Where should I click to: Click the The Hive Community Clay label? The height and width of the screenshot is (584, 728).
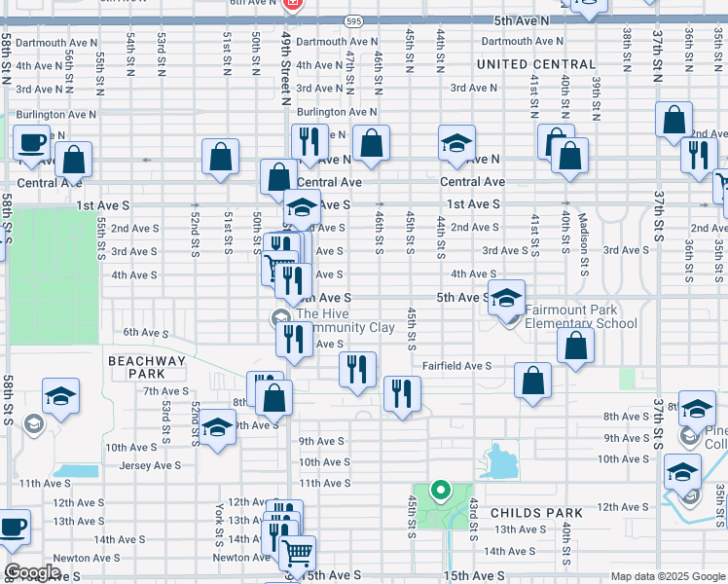pos(346,320)
